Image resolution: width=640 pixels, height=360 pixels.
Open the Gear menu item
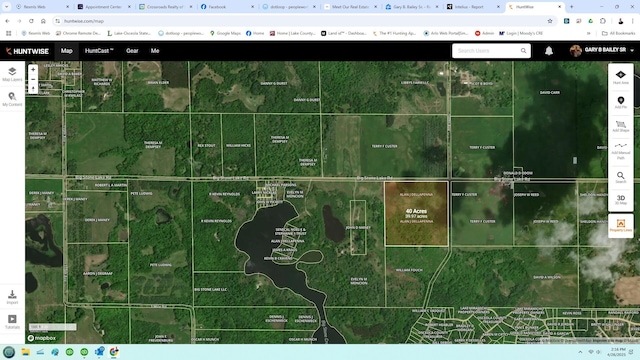click(132, 51)
